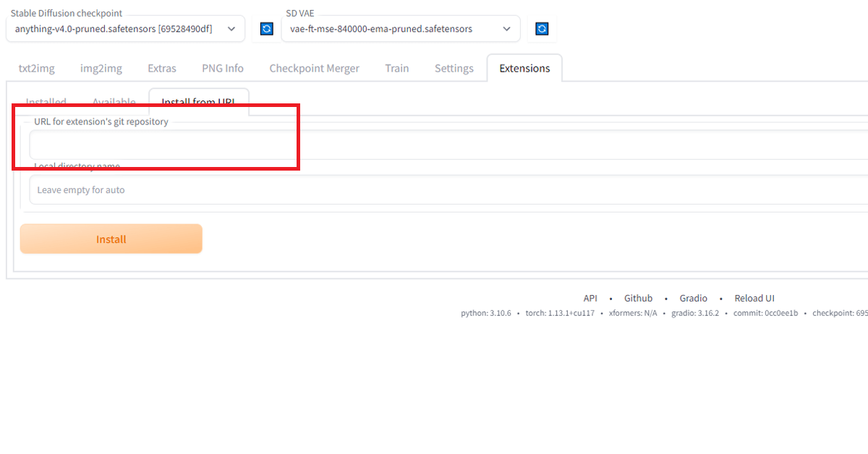Open the Checkpoint Merger tab

click(x=314, y=68)
